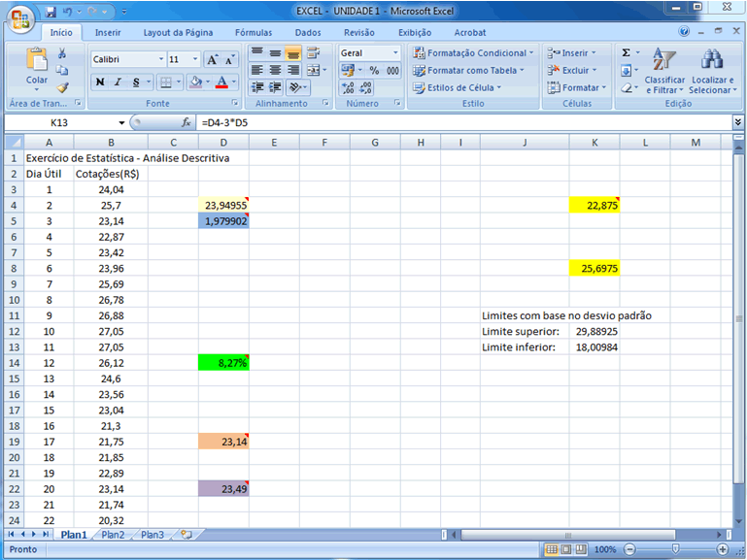Click the AutoSum sigma icon
Image resolution: width=747 pixels, height=560 pixels.
[627, 52]
